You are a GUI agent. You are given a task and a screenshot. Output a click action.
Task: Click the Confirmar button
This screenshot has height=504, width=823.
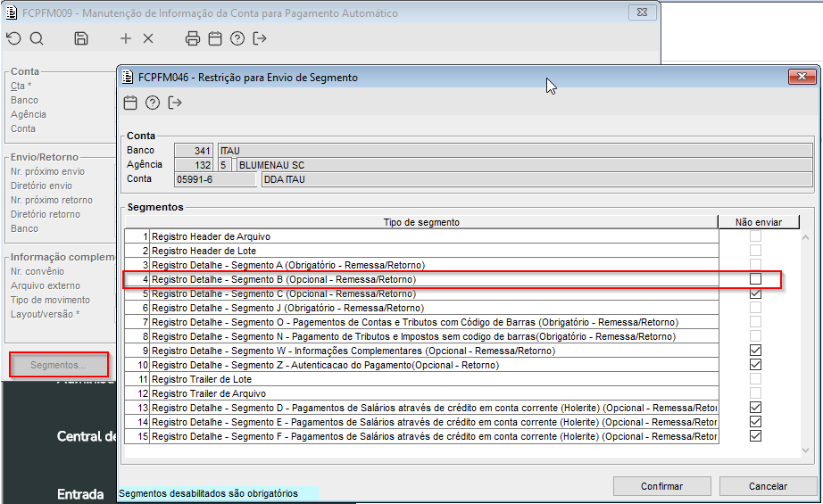point(661,486)
